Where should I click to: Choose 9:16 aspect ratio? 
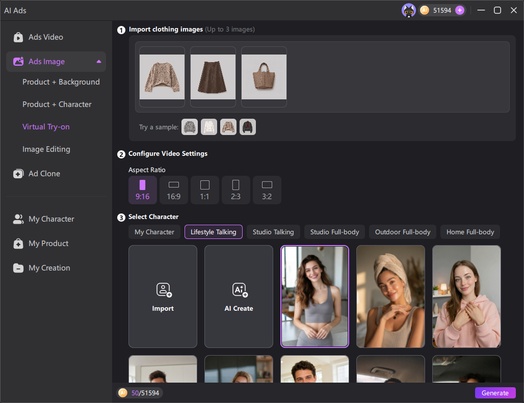pos(142,190)
